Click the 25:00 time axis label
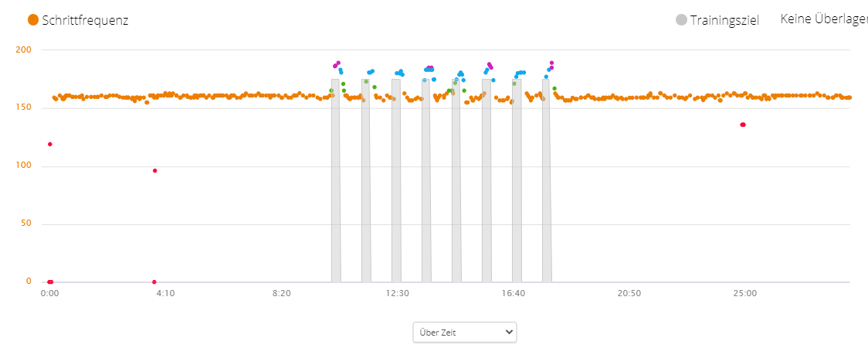The height and width of the screenshot is (348, 868). (744, 294)
